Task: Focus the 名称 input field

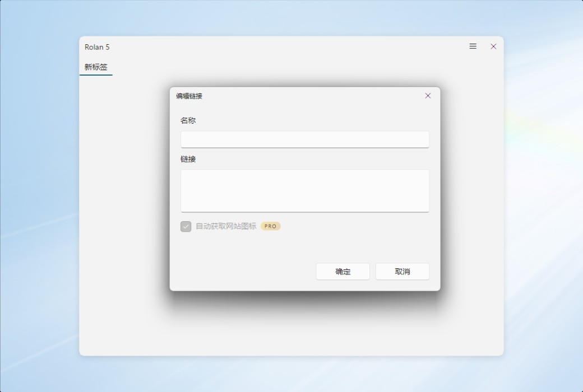Action: point(305,139)
